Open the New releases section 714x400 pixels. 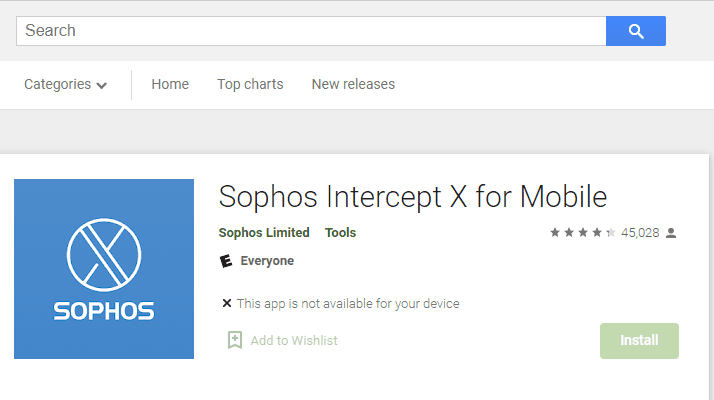(353, 84)
